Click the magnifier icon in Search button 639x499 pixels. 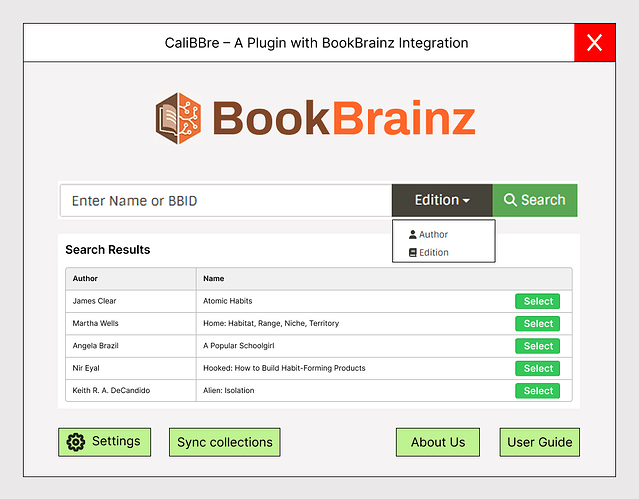pos(510,200)
